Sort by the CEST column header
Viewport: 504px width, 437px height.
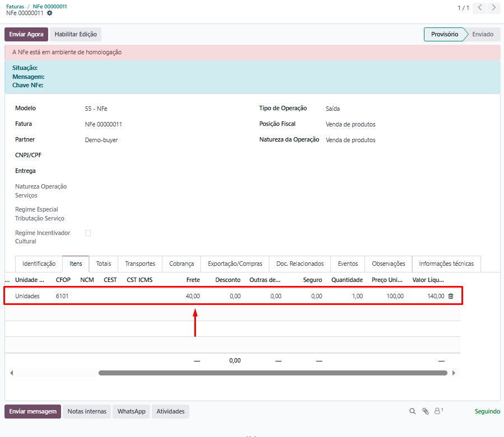pos(110,280)
